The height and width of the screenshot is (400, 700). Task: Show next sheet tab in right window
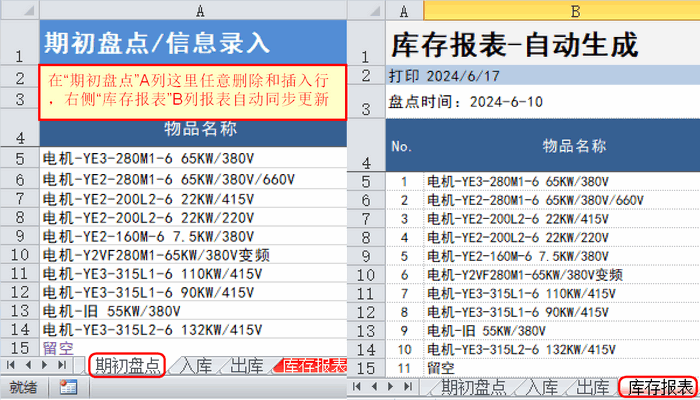click(x=391, y=386)
